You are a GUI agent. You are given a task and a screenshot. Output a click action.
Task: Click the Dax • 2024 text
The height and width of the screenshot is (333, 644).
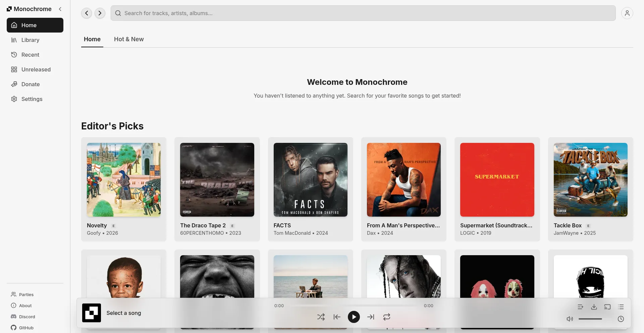click(380, 233)
